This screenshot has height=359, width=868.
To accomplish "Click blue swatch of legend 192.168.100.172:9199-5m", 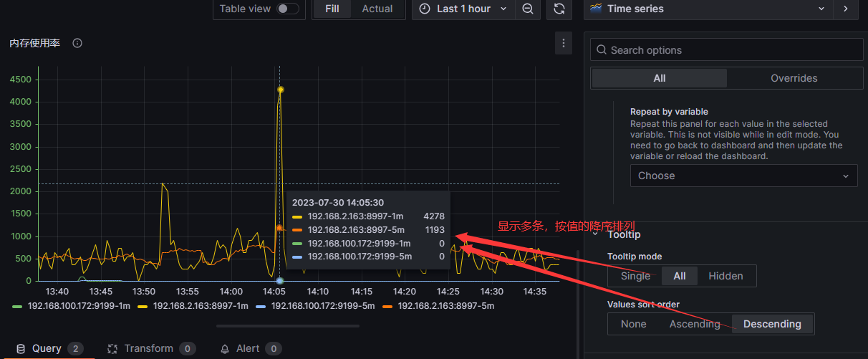I will [x=261, y=306].
